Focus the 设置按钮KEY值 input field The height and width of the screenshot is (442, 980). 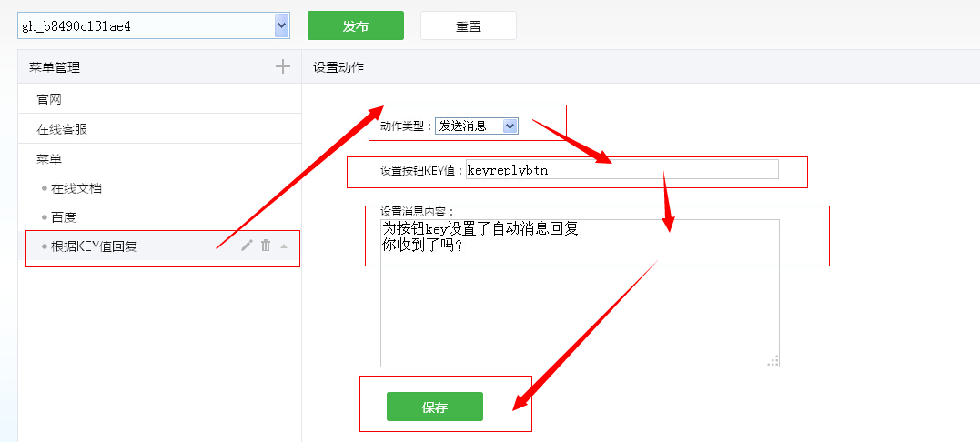(x=621, y=169)
